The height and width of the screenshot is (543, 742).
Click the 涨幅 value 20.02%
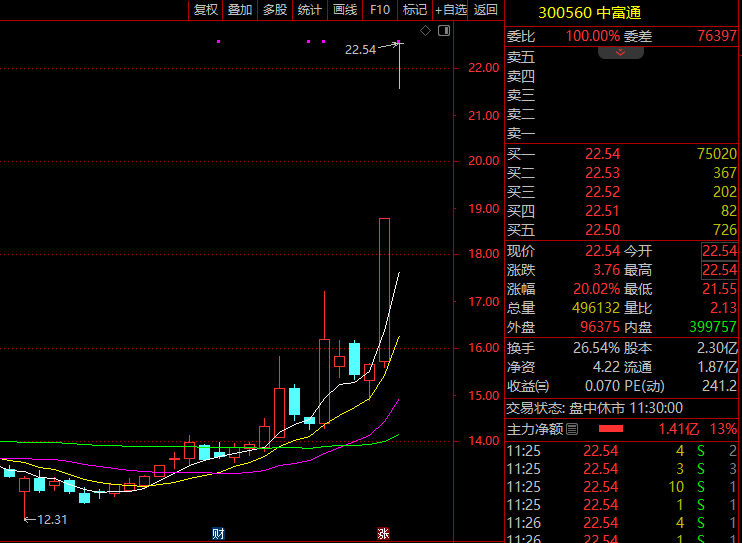(596, 289)
